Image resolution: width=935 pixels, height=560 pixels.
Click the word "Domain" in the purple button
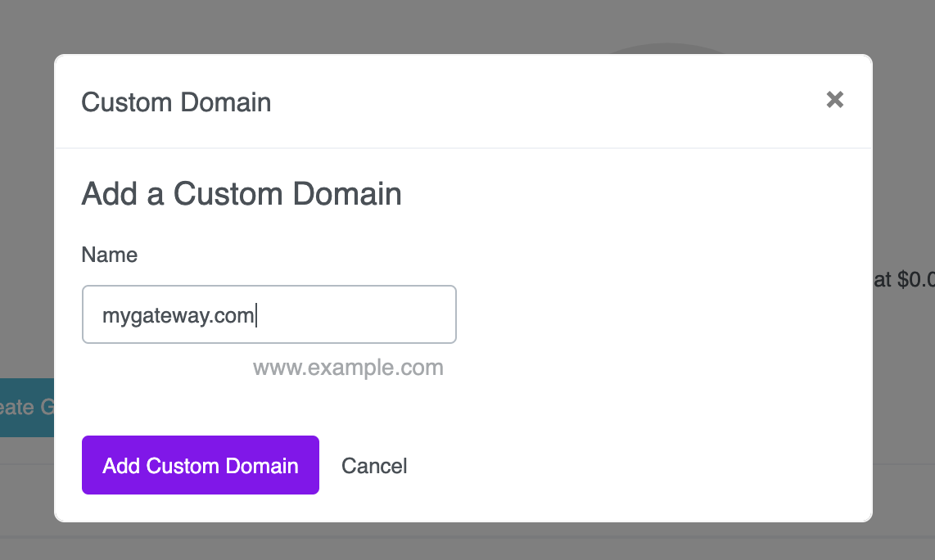(262, 466)
